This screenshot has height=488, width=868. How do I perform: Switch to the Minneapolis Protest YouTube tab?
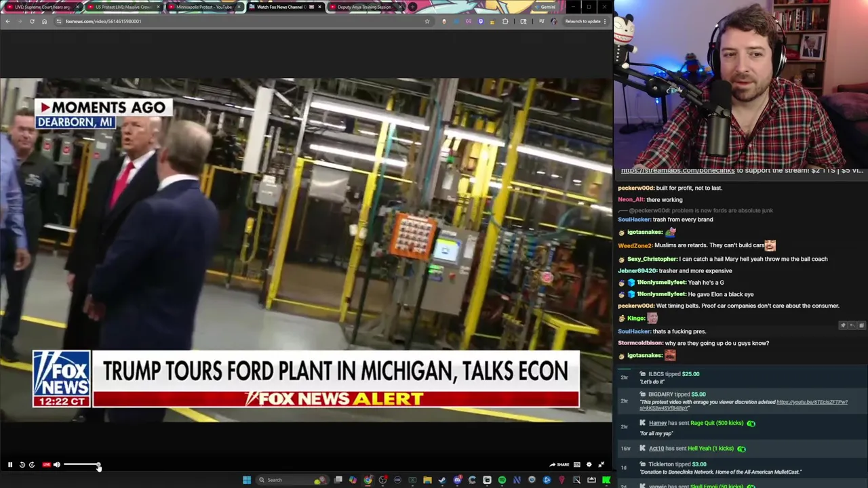tap(203, 7)
